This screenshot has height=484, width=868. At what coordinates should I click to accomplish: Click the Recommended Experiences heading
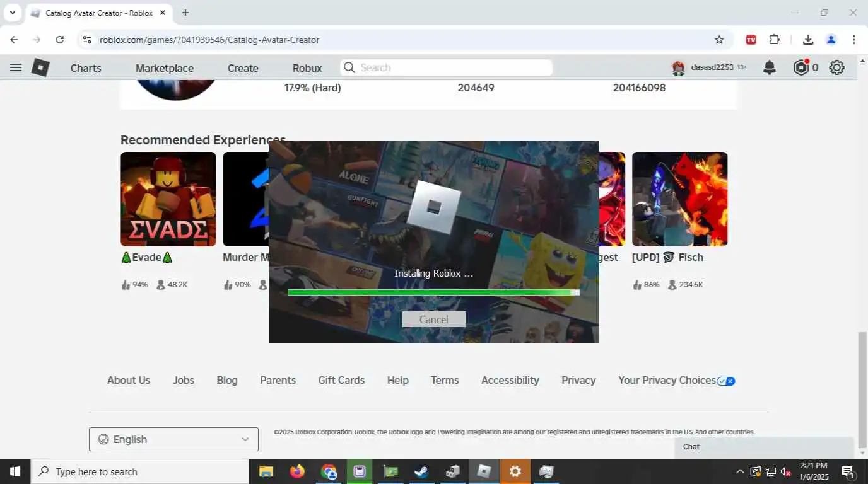[x=203, y=140]
